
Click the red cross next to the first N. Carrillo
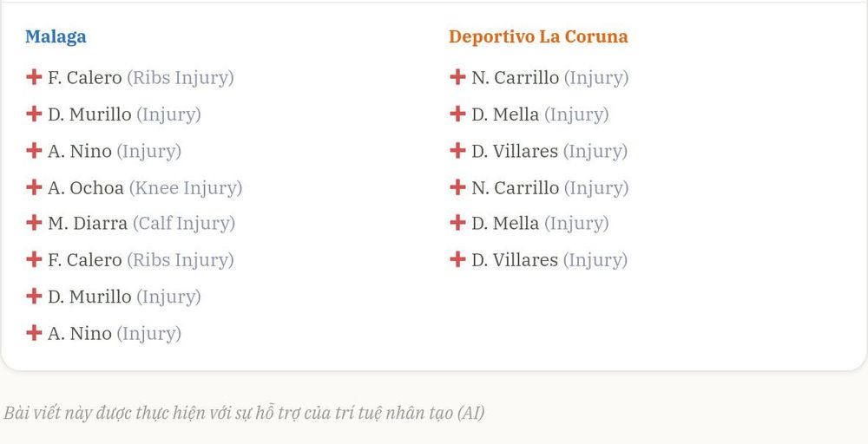[x=457, y=77]
